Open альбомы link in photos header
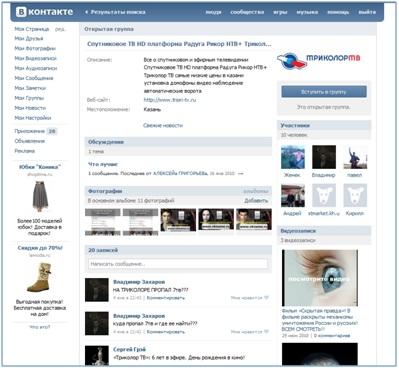 point(256,191)
